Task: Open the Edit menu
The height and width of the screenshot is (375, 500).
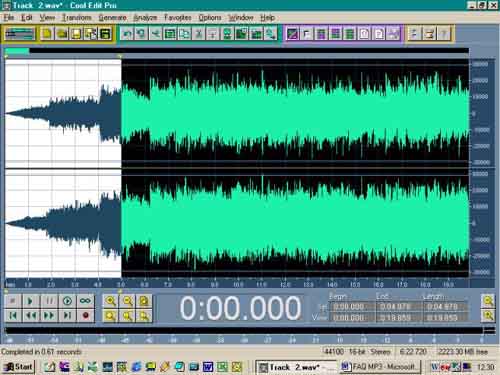Action: 27,17
